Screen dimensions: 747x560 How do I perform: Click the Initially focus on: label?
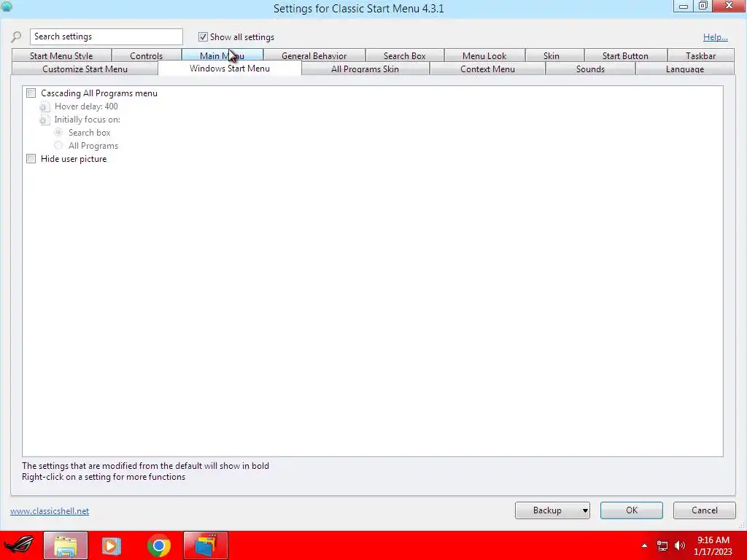88,120
